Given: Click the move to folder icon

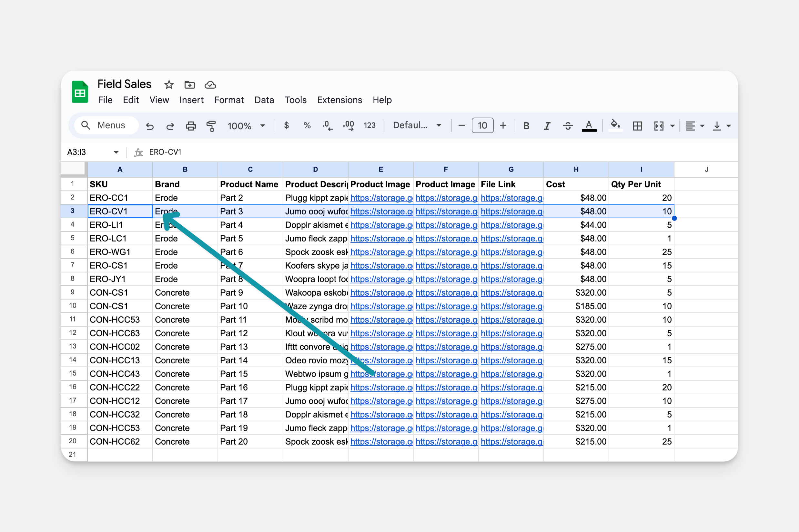Looking at the screenshot, I should pos(189,84).
